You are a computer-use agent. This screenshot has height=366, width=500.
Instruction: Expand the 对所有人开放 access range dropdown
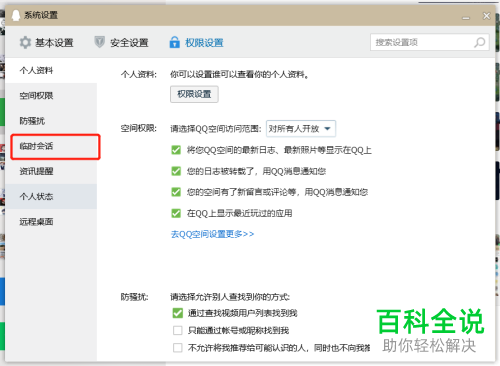coord(301,129)
